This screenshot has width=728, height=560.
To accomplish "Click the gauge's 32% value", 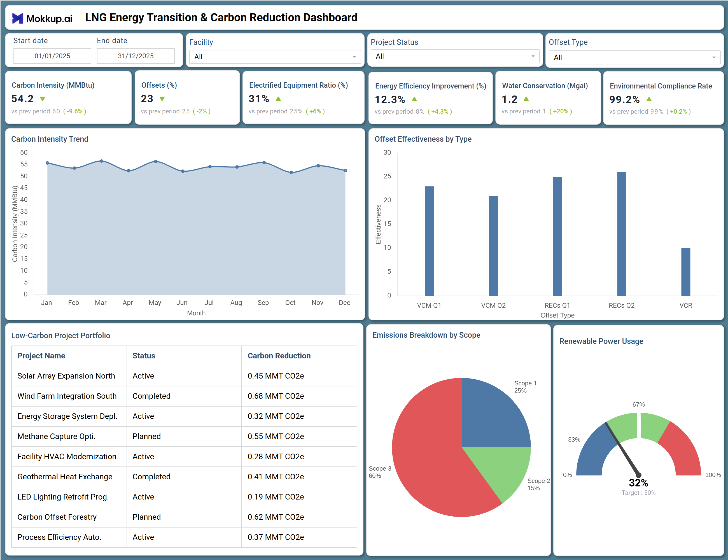I will [638, 483].
